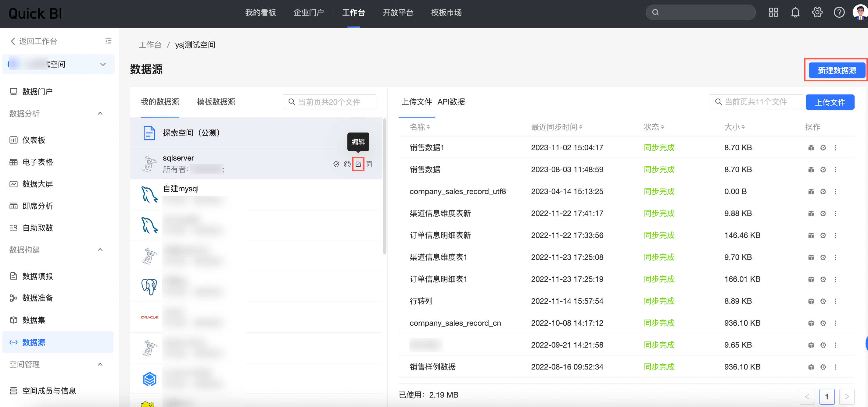The height and width of the screenshot is (407, 868).
Task: Click the edit icon for sqlserver
Action: click(358, 164)
